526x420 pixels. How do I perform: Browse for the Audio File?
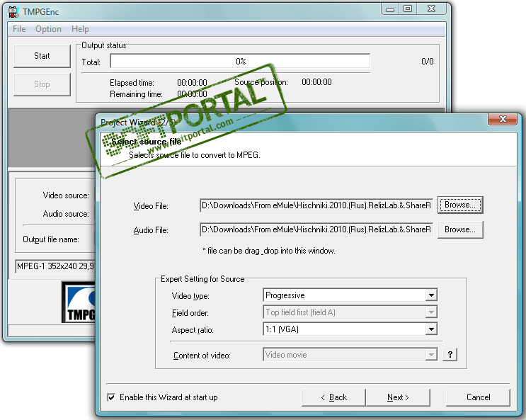tap(460, 229)
